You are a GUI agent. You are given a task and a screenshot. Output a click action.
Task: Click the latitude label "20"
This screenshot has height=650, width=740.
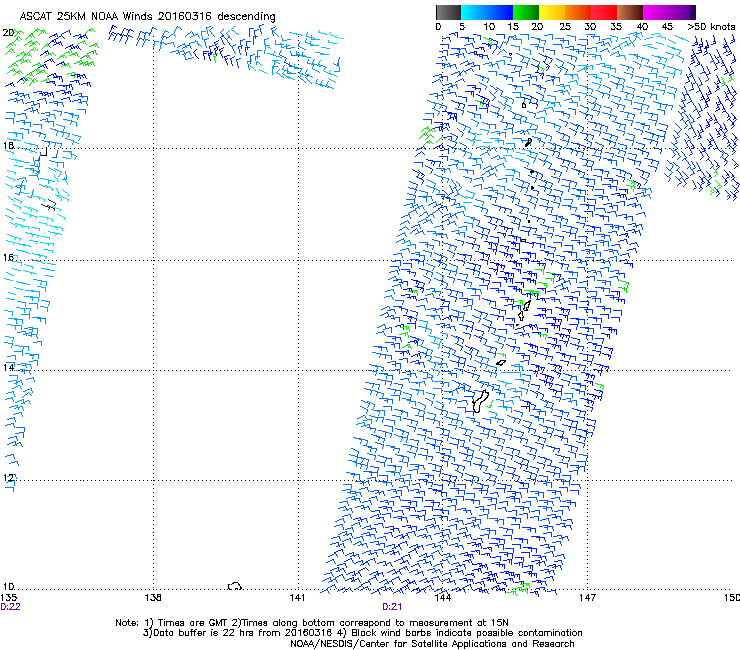tap(8, 33)
